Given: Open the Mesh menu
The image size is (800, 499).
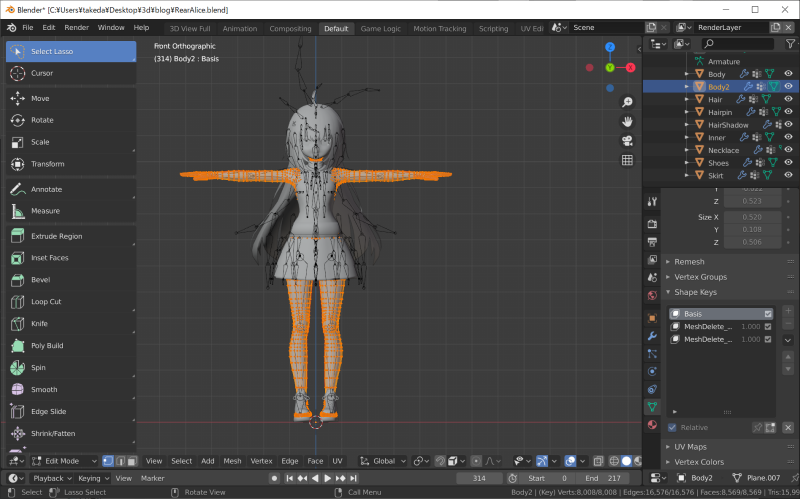Looking at the screenshot, I should click(232, 461).
